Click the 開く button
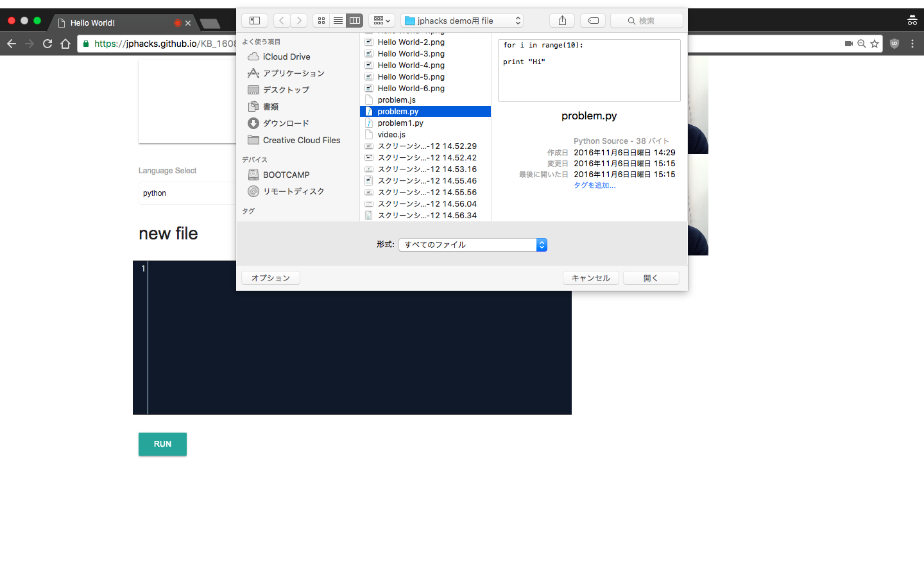The width and height of the screenshot is (924, 586). pos(651,278)
